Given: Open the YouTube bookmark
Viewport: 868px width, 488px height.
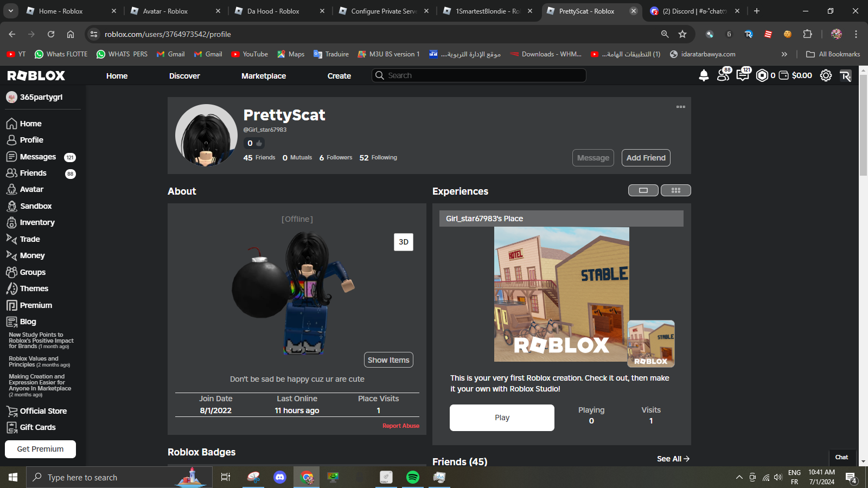Looking at the screenshot, I should click(250, 54).
